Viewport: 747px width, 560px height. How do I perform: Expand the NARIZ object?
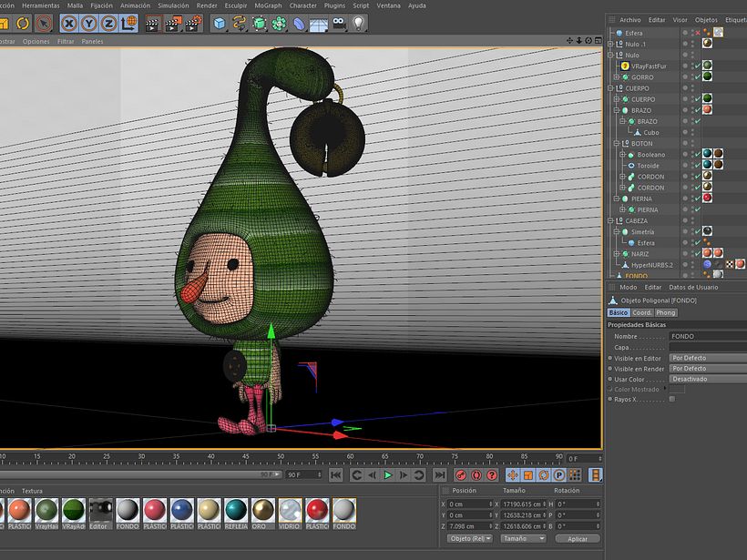(617, 254)
